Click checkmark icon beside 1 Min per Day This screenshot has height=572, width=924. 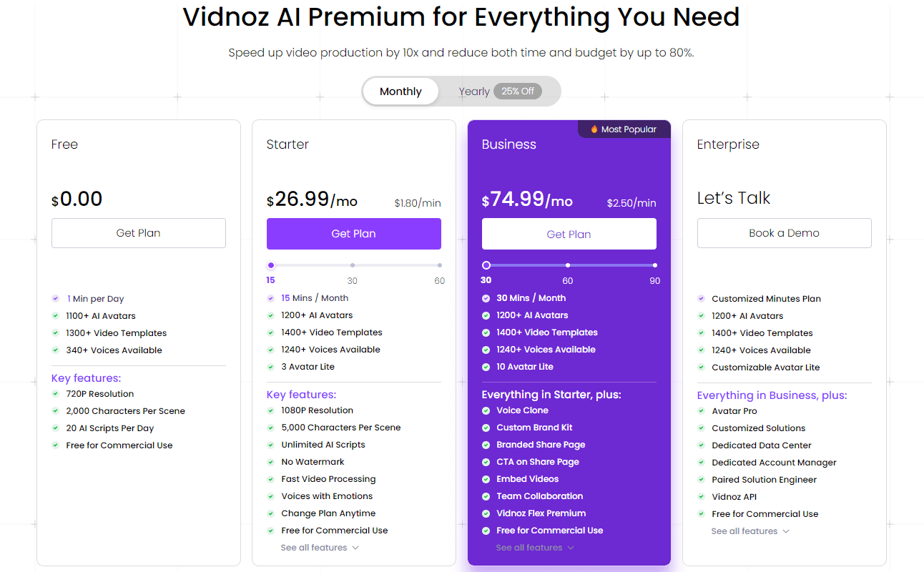point(56,299)
